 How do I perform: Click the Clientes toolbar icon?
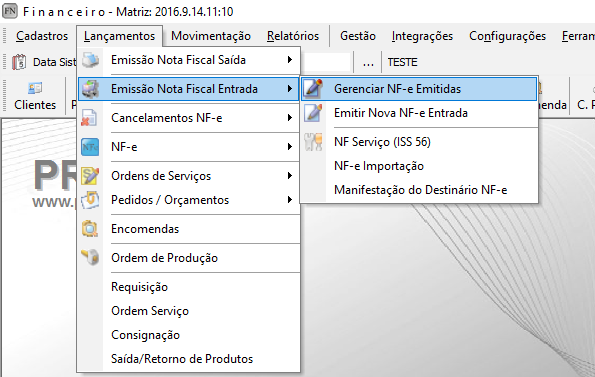pos(35,89)
